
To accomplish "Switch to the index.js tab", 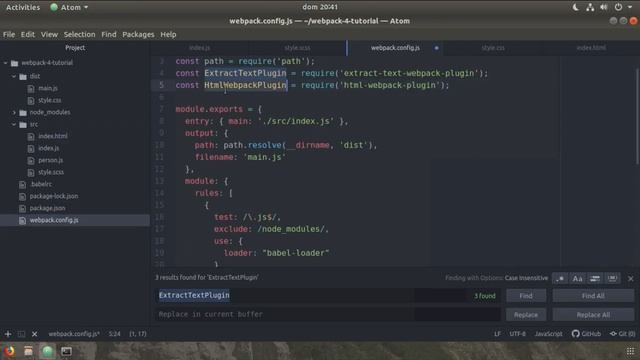I will click(200, 48).
